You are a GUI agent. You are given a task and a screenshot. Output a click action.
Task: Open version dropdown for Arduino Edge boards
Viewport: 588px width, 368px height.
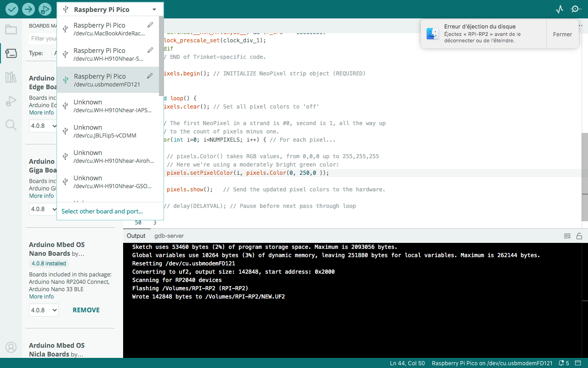(x=43, y=126)
